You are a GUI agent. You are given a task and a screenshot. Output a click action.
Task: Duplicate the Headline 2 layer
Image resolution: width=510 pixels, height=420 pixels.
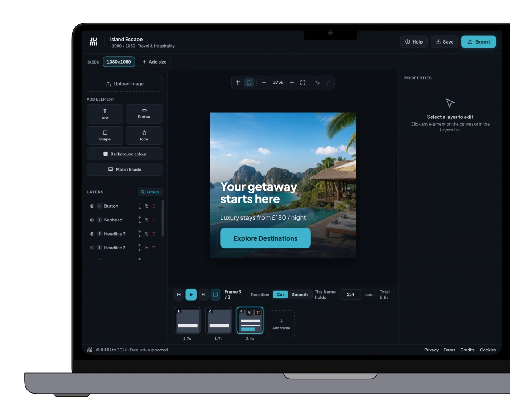[147, 248]
